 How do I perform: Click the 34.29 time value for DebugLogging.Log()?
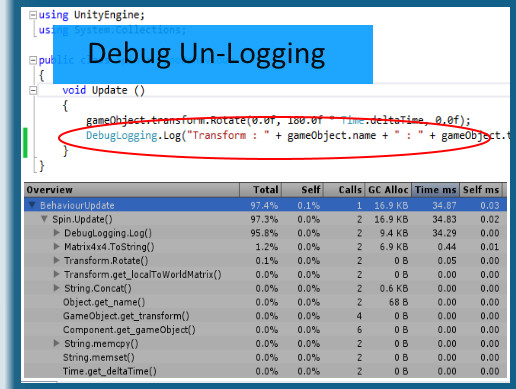coord(444,233)
